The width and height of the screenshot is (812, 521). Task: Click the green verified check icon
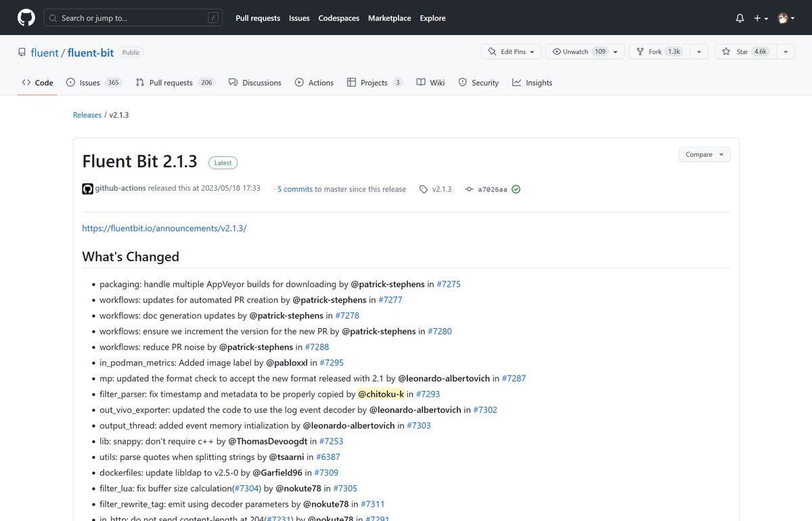point(516,189)
